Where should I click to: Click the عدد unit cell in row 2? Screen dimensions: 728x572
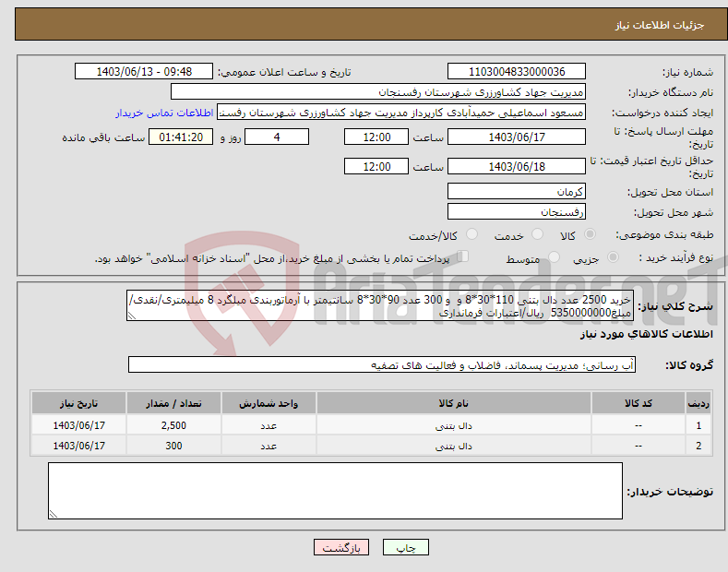(269, 446)
